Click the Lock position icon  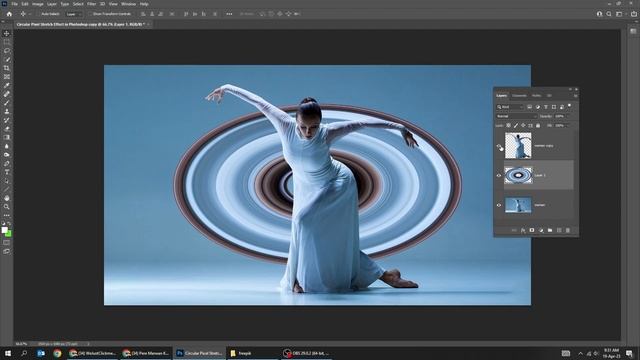tap(523, 126)
